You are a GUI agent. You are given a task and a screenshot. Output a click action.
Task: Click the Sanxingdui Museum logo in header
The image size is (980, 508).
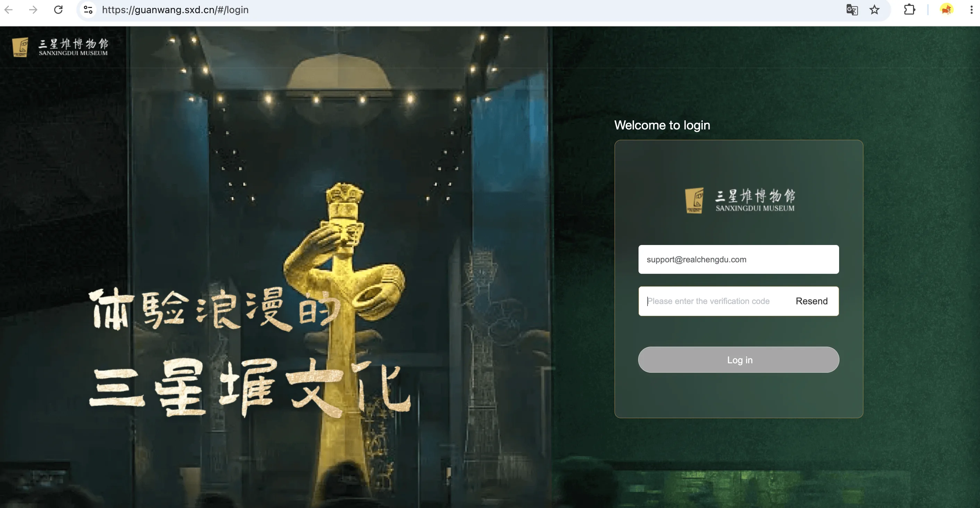[x=20, y=47]
